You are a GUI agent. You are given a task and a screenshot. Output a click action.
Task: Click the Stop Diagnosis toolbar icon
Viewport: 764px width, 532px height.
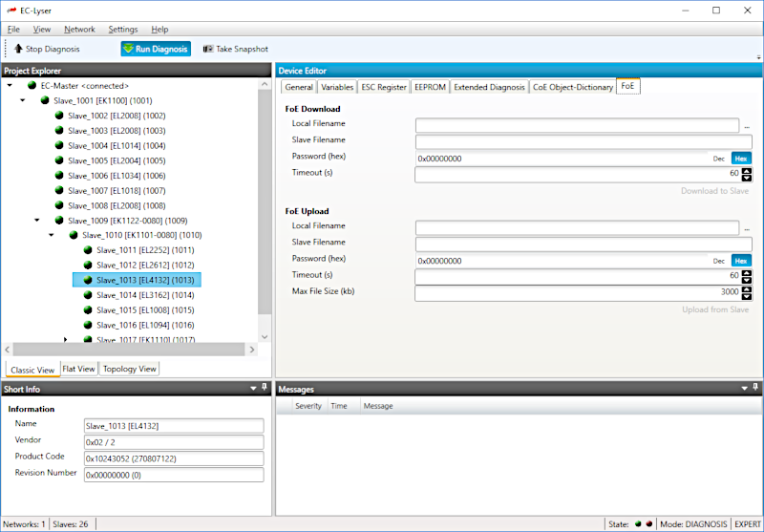tap(17, 49)
